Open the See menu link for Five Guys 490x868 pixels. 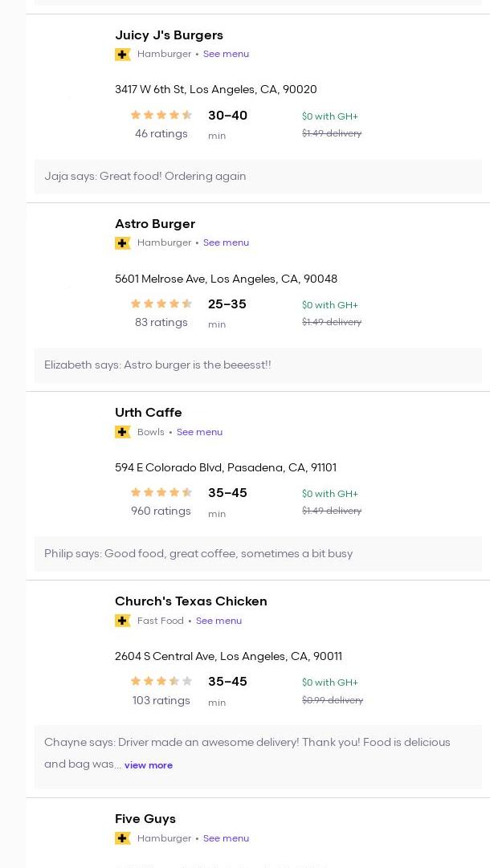pos(226,838)
